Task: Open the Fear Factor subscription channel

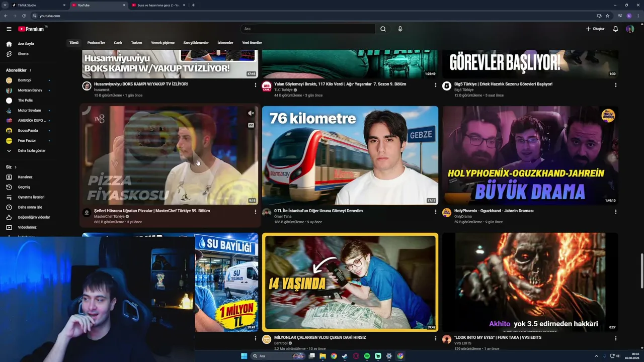Action: (27, 141)
